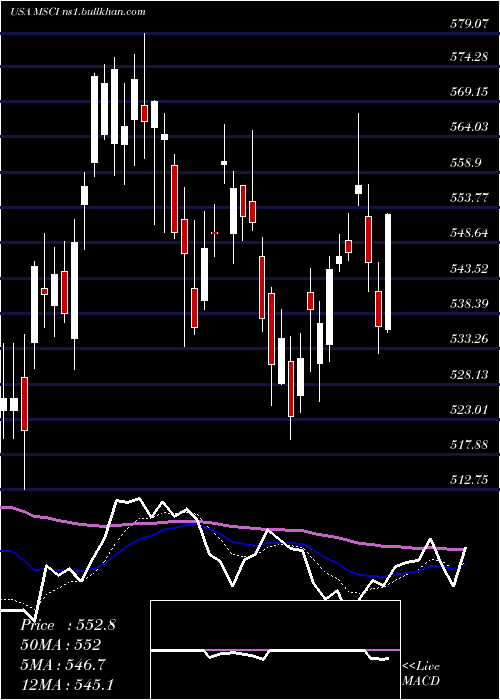
Task: Click the 523.01 price axis label
Action: [x=469, y=409]
